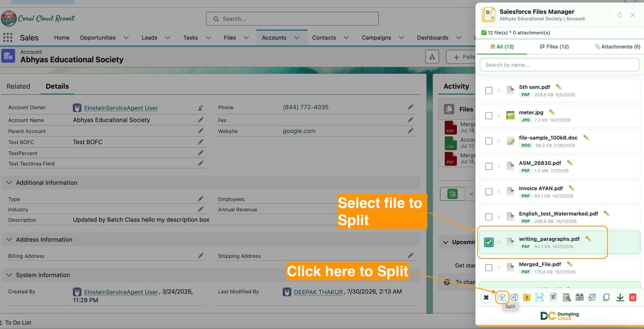Image resolution: width=644 pixels, height=329 pixels.
Task: Edit the Website field pencil
Action: (410, 131)
